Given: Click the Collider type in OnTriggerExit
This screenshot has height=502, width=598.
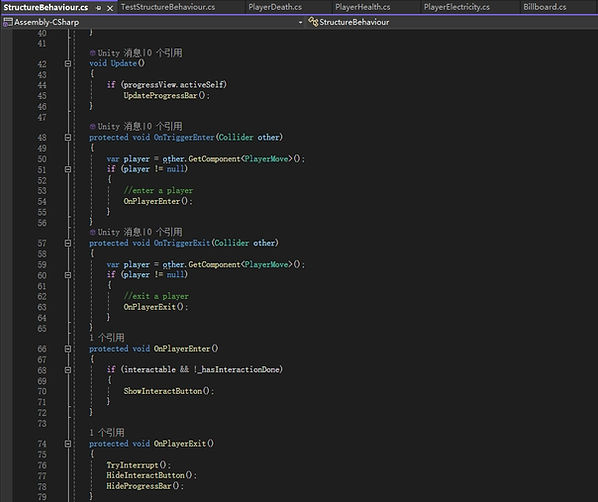Looking at the screenshot, I should point(231,243).
